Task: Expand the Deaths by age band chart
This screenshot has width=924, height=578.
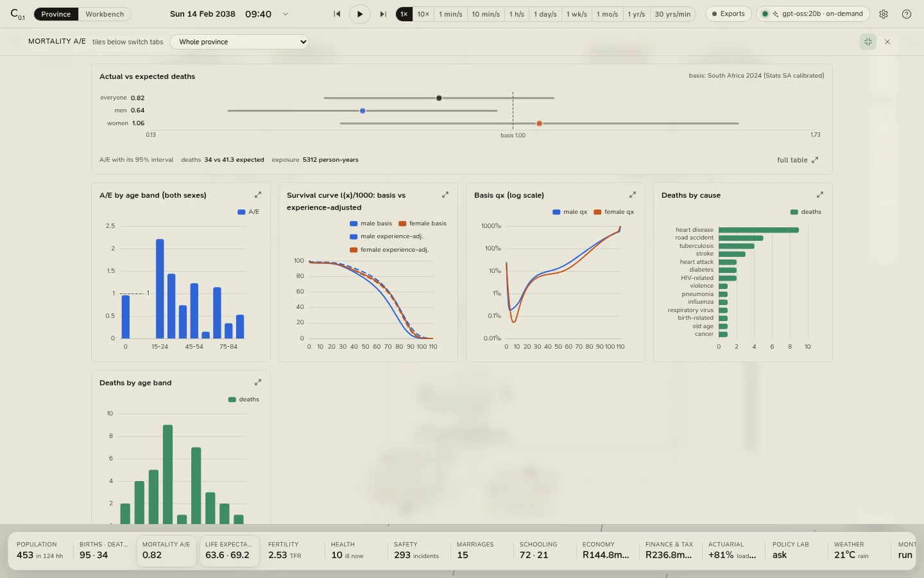Action: tap(258, 382)
